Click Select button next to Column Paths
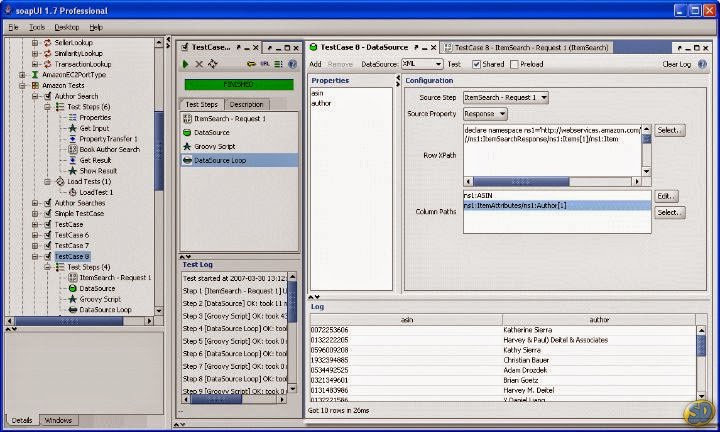 (669, 213)
